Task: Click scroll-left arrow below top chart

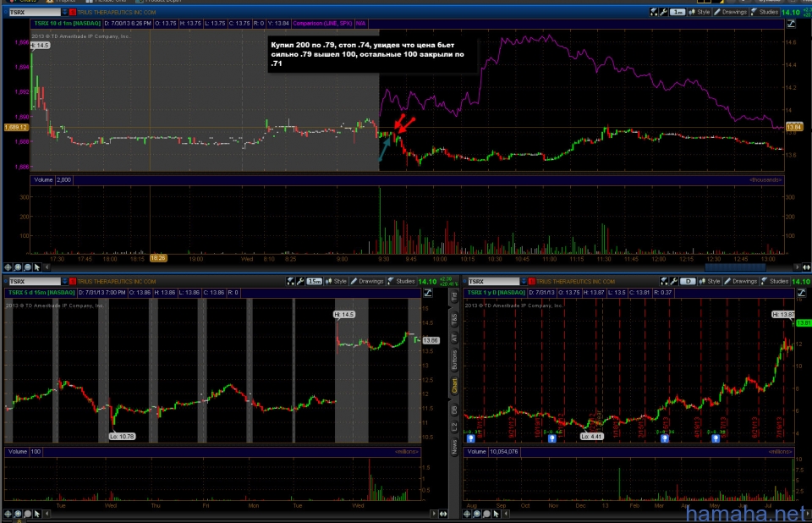Action: [x=47, y=267]
